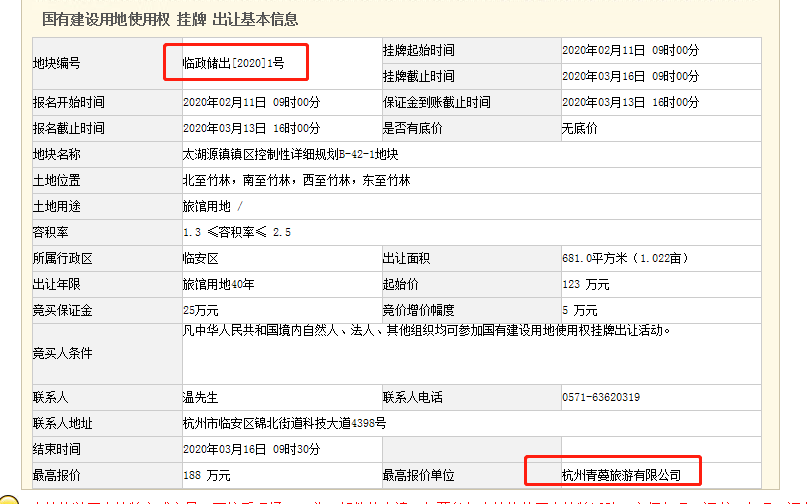Image resolution: width=807 pixels, height=504 pixels.
Task: Click the land use value 旅馆用地
Action: pyautogui.click(x=206, y=207)
